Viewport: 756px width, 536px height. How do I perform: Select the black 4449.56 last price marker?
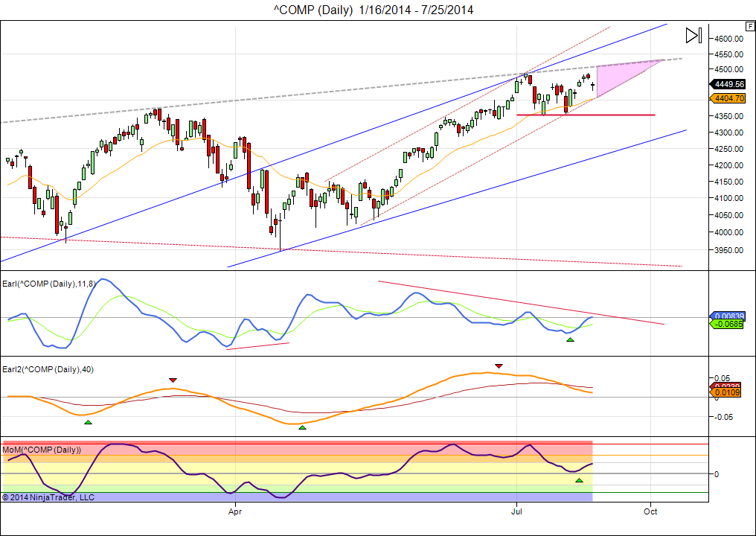(729, 84)
